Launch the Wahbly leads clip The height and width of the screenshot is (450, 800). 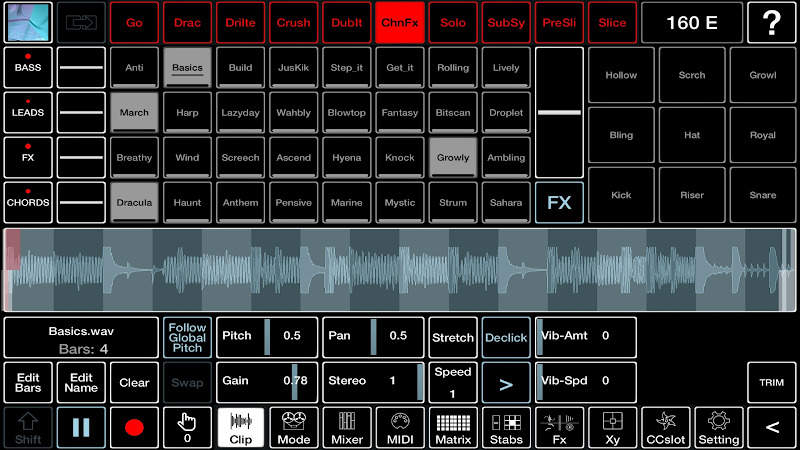point(293,112)
